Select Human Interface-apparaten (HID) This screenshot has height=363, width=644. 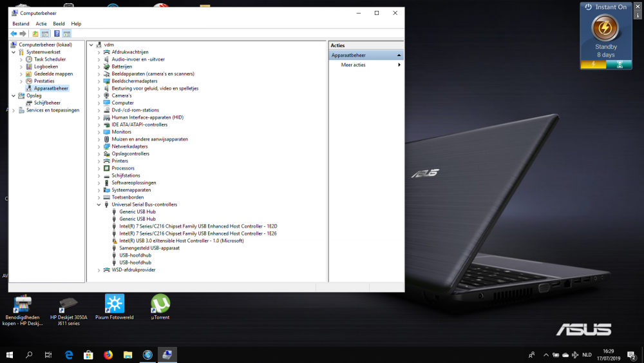(147, 117)
